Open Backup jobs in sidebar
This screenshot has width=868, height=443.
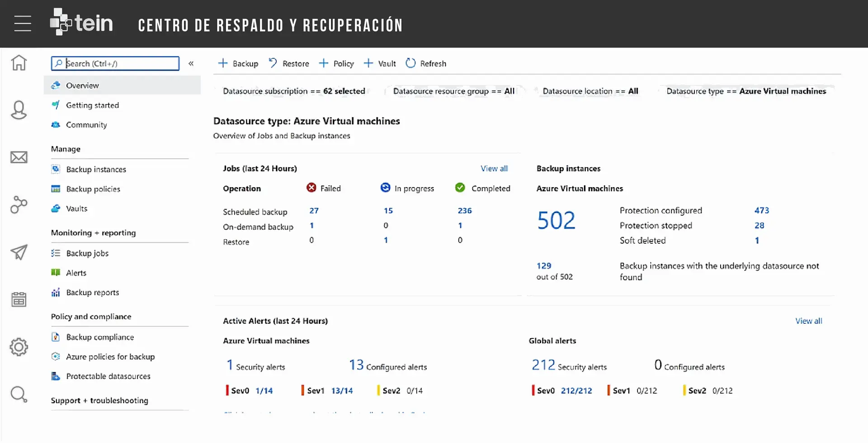87,254
